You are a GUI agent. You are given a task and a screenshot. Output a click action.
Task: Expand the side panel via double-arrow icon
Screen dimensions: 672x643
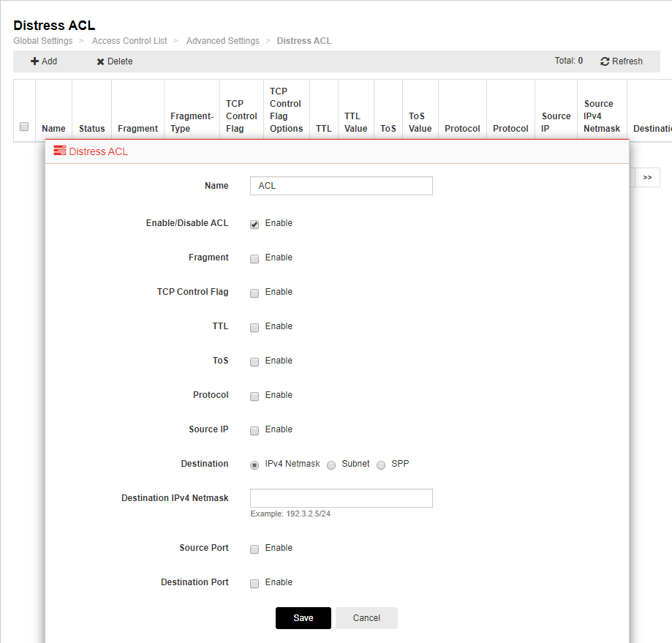(x=646, y=177)
